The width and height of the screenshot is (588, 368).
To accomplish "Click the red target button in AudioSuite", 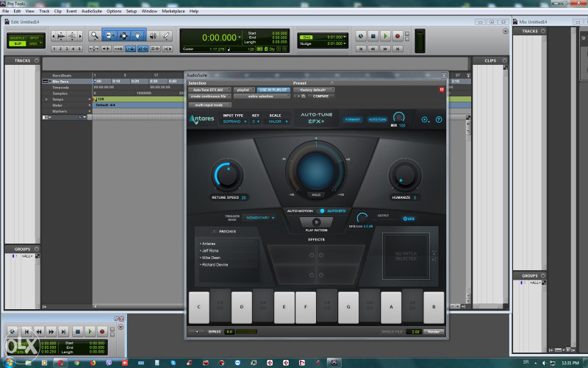I will point(442,89).
